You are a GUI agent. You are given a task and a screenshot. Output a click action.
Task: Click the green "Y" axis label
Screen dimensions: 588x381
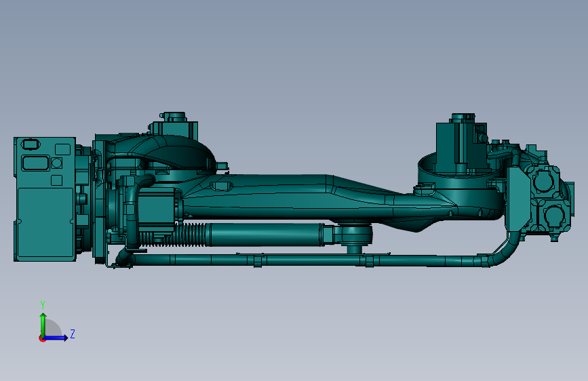coord(43,305)
